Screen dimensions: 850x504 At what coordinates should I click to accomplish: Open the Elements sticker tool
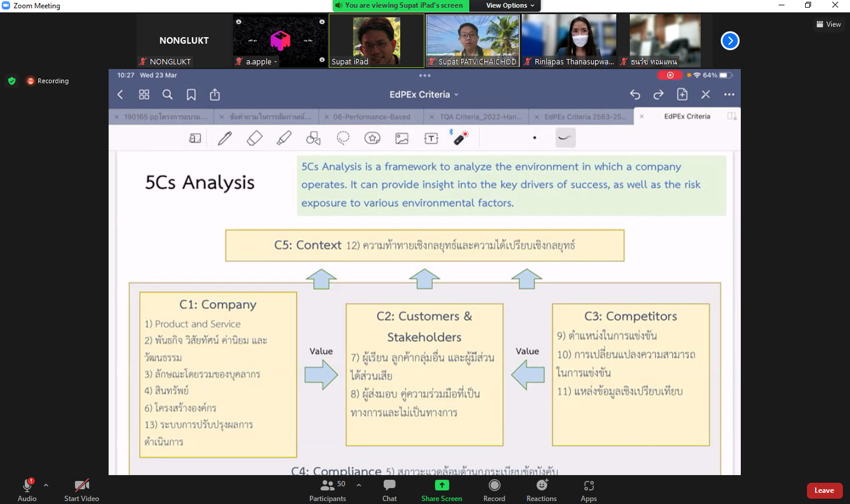point(372,138)
